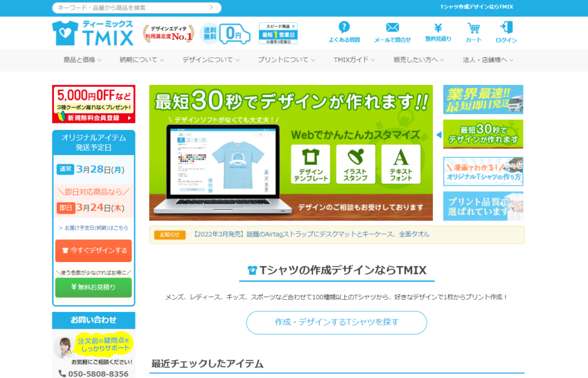Click the main 最短30秒 design hero banner
The width and height of the screenshot is (588, 378).
tap(291, 153)
